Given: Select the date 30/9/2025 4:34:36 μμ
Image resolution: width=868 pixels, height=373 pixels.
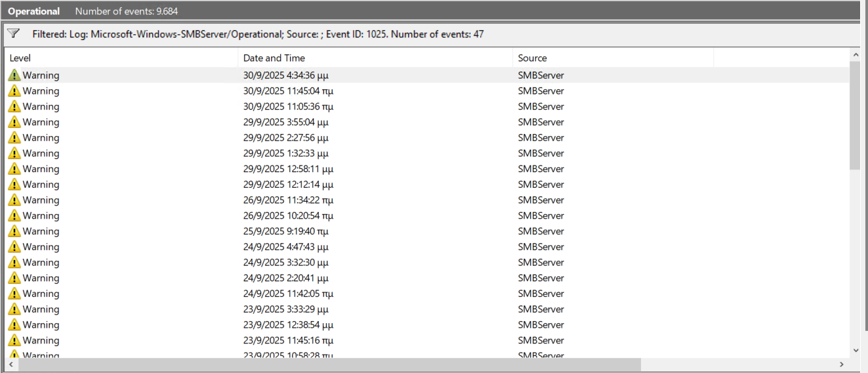Looking at the screenshot, I should click(286, 76).
